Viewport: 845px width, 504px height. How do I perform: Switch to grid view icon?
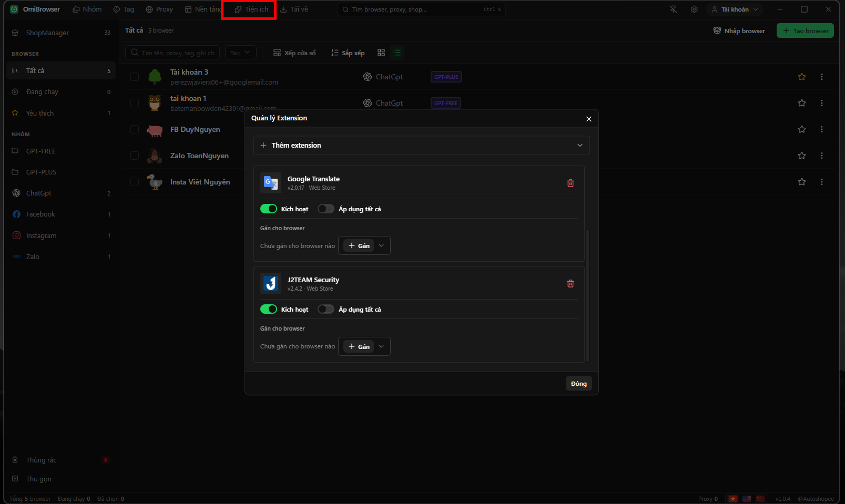(x=381, y=53)
